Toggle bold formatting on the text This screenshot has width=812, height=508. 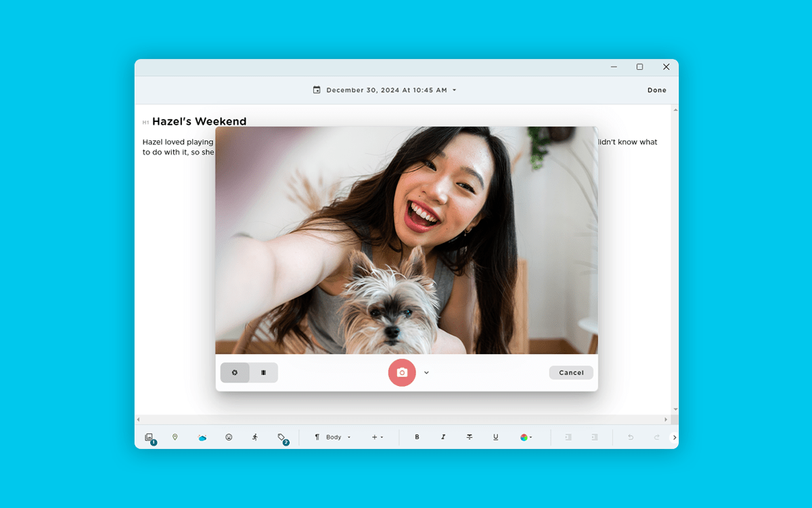click(x=418, y=437)
